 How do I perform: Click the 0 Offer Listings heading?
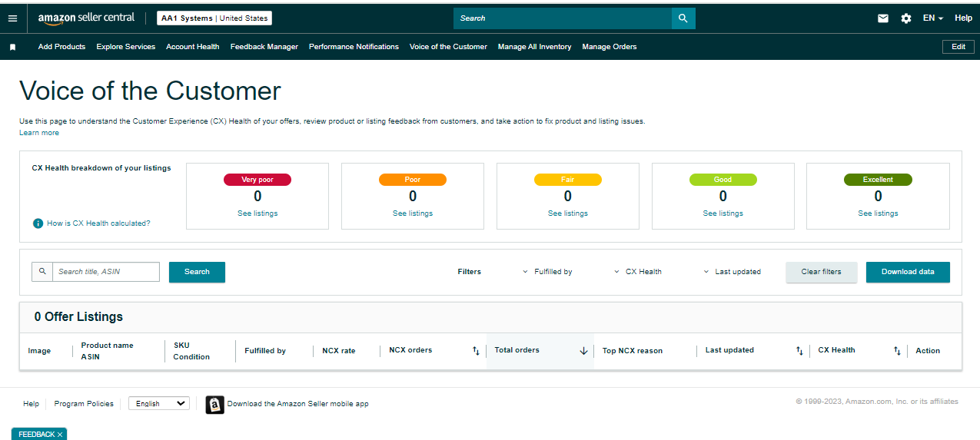click(78, 316)
